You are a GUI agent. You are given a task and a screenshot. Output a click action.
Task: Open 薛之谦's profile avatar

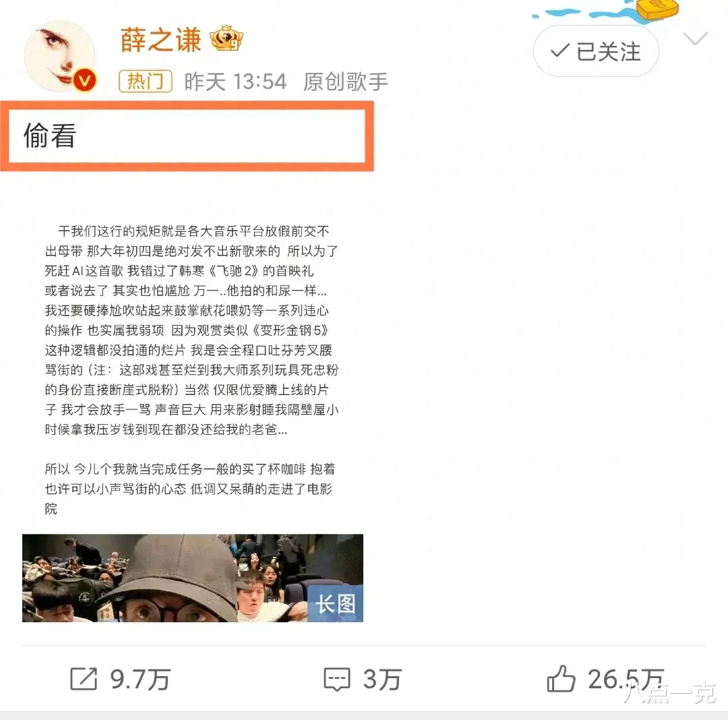59,56
